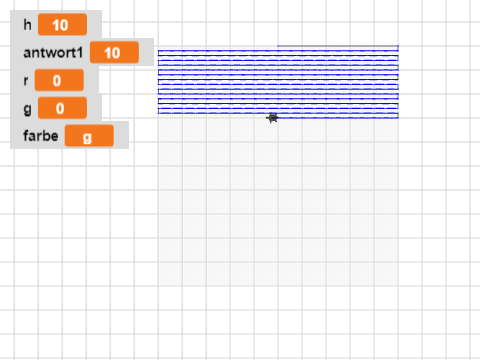
Task: Click the light gray dotted square below the turtle
Action: [278, 202]
